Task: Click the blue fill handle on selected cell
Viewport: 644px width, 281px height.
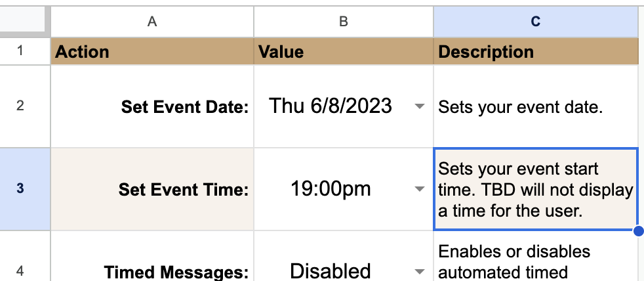Action: click(x=638, y=230)
